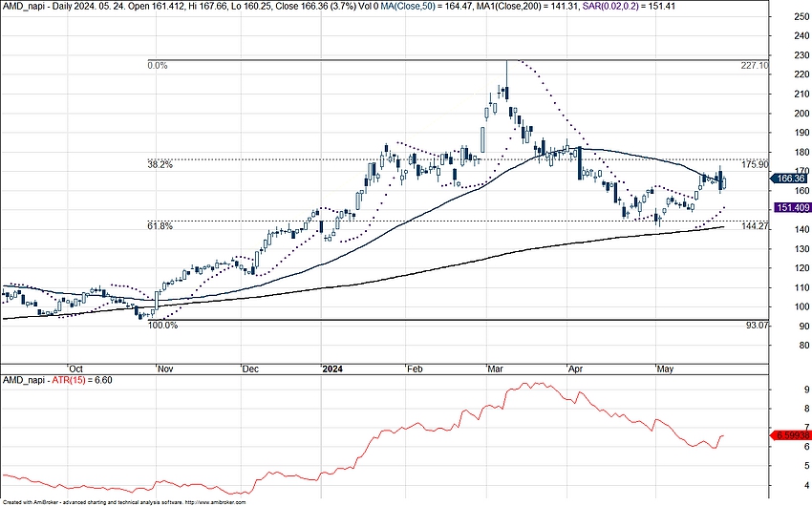Click the 5 label on ATR axis
The image size is (812, 506).
click(x=807, y=466)
